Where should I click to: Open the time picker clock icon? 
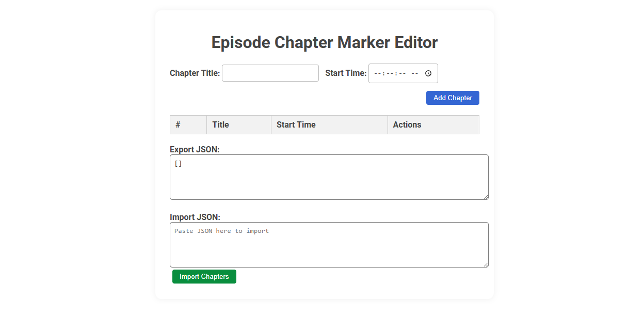[428, 73]
